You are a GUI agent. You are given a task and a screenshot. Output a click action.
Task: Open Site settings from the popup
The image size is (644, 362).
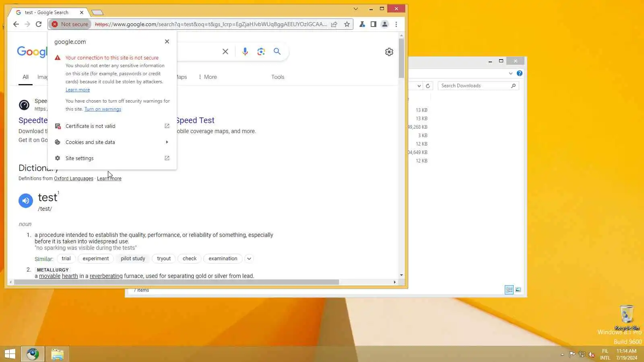[x=112, y=158]
